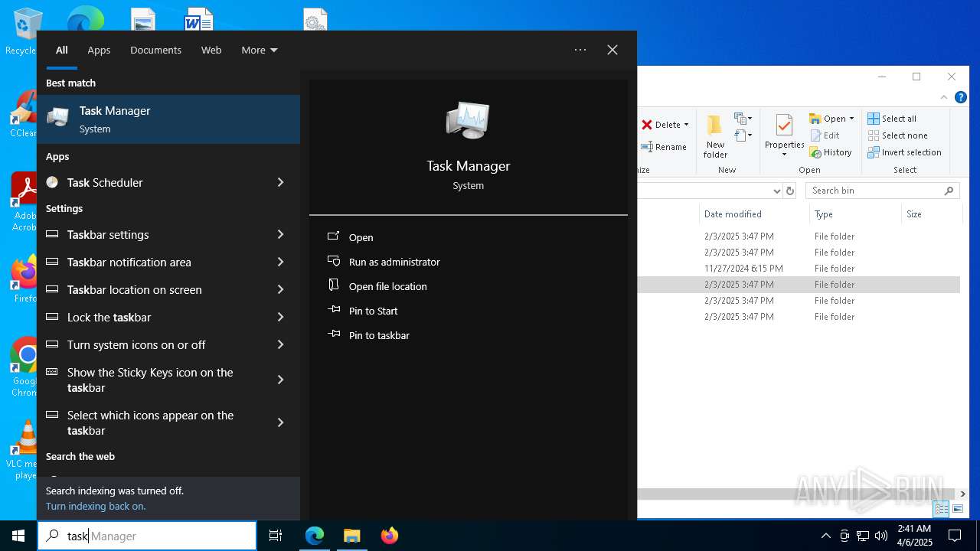
Task: Launch Microsoft Edge from taskbar
Action: tap(315, 536)
